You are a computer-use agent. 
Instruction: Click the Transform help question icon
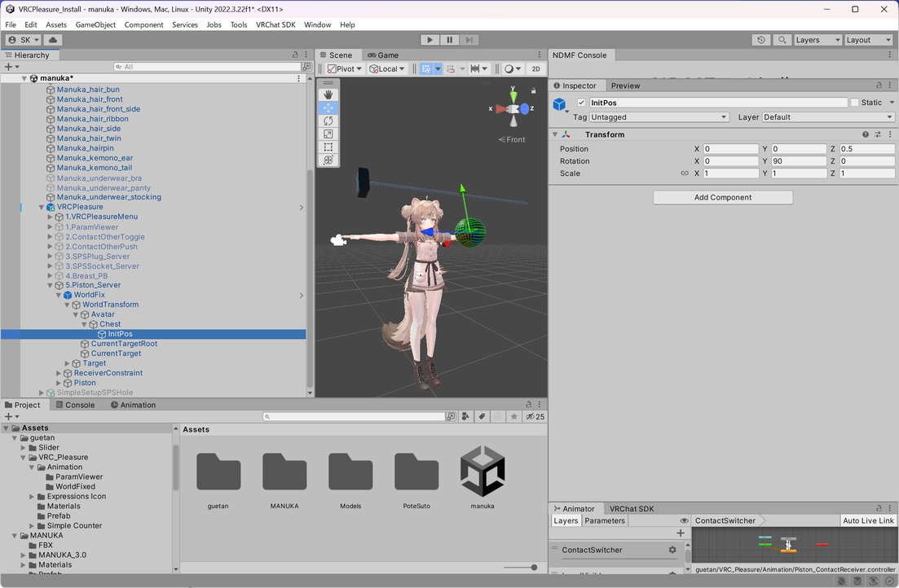[865, 134]
